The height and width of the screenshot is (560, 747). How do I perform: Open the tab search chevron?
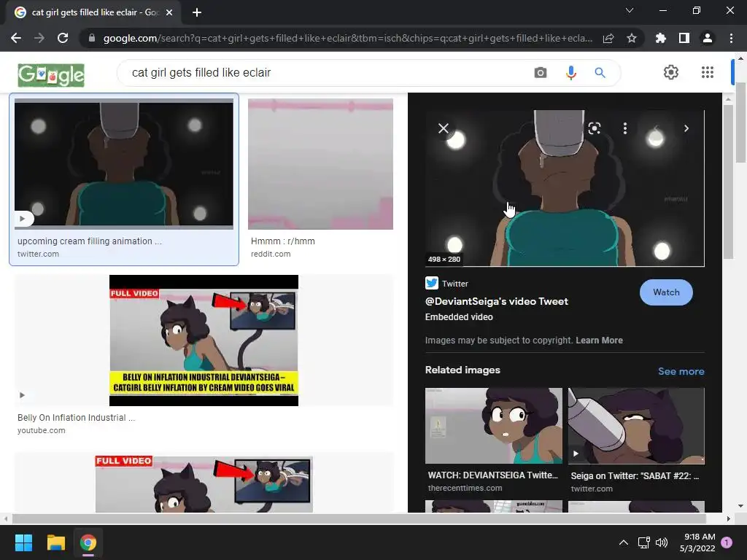pos(630,10)
